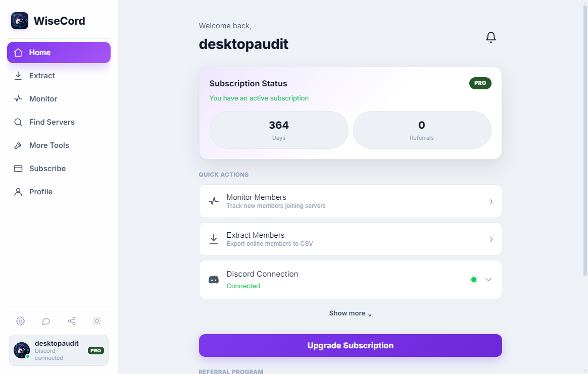Click the chevron arrow on Extract Members row
The image size is (588, 374).
[x=491, y=239]
